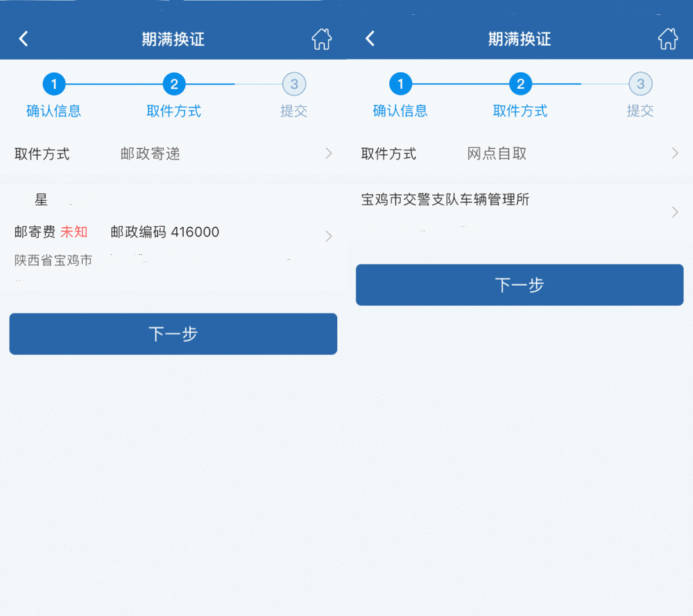Tap the red 未知 postage fee text
The width and height of the screenshot is (693, 616).
tap(74, 232)
